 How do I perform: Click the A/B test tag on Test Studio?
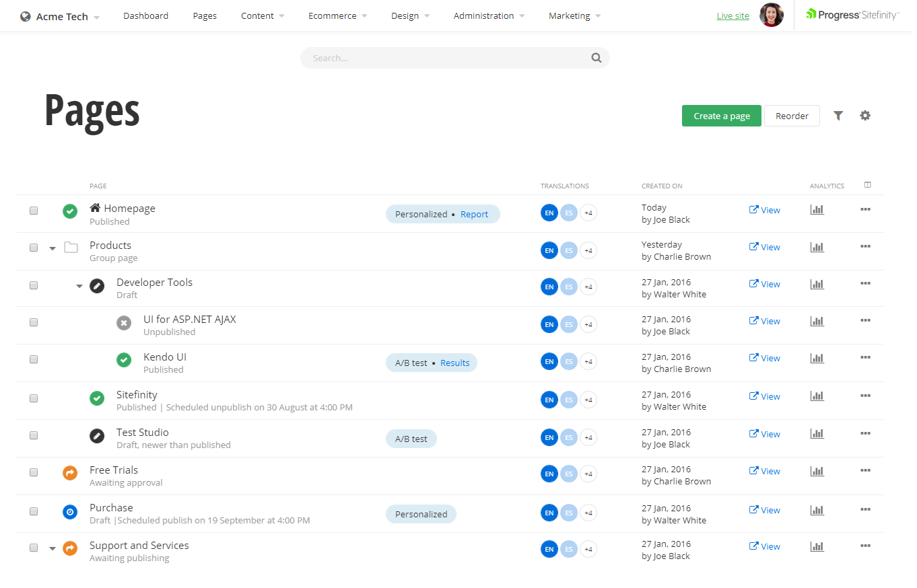coord(411,439)
